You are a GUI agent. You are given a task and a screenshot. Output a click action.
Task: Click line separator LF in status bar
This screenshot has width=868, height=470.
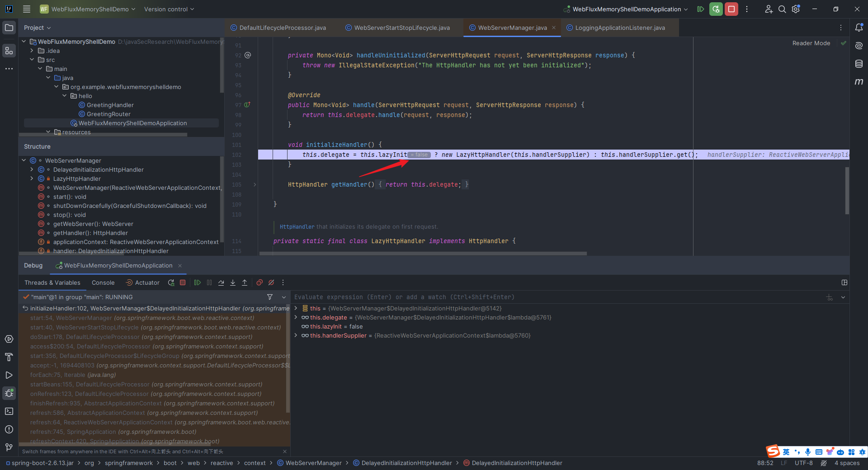click(x=784, y=463)
